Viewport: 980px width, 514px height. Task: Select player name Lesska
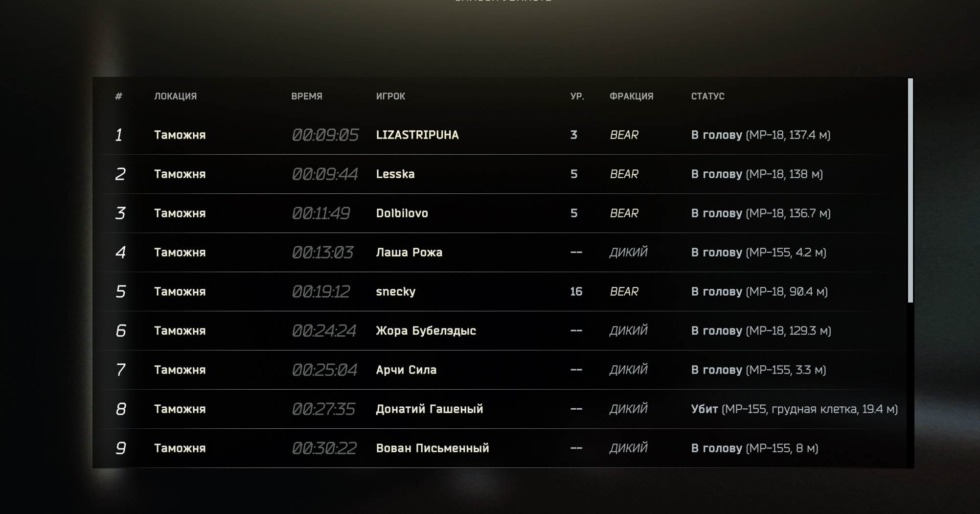point(395,174)
